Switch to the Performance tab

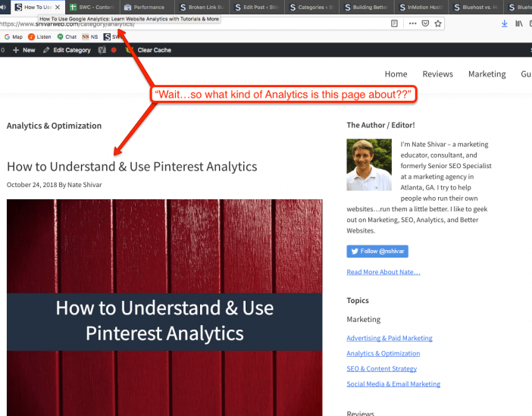point(147,7)
